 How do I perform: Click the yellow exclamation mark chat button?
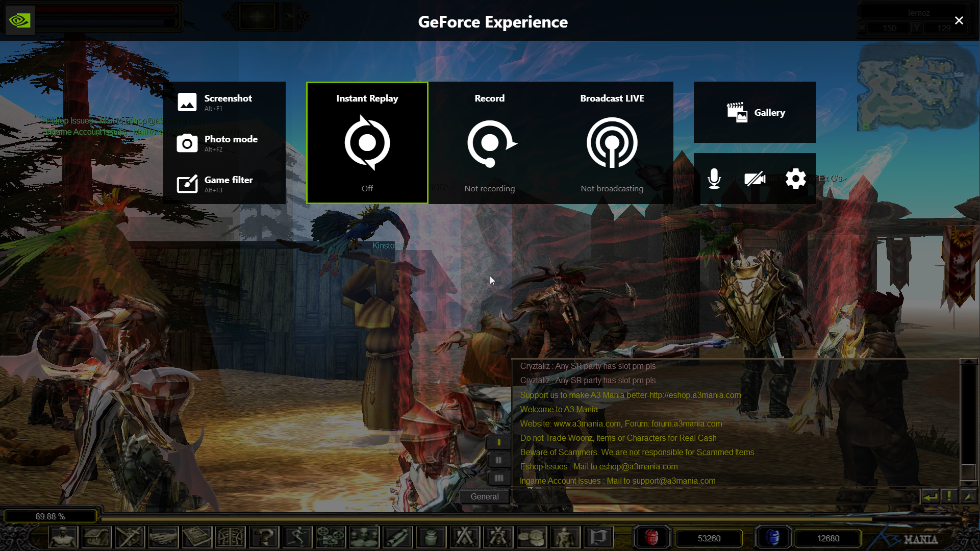point(949,496)
